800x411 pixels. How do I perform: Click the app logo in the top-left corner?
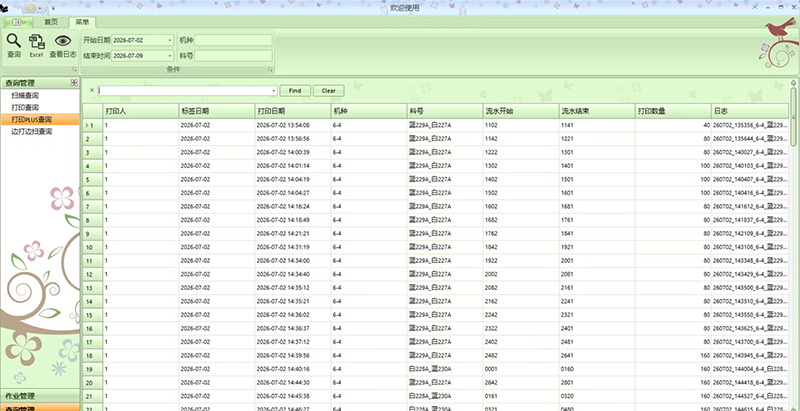click(x=4, y=8)
